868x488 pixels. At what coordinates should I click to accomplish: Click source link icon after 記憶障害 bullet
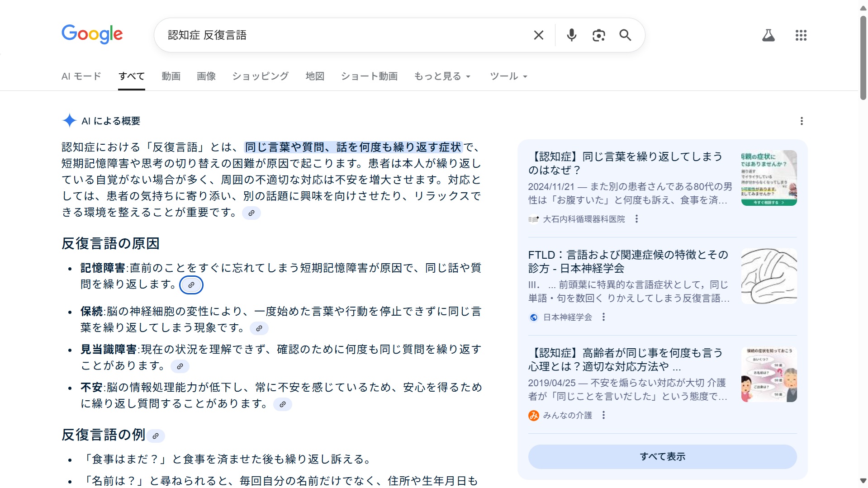pos(191,285)
